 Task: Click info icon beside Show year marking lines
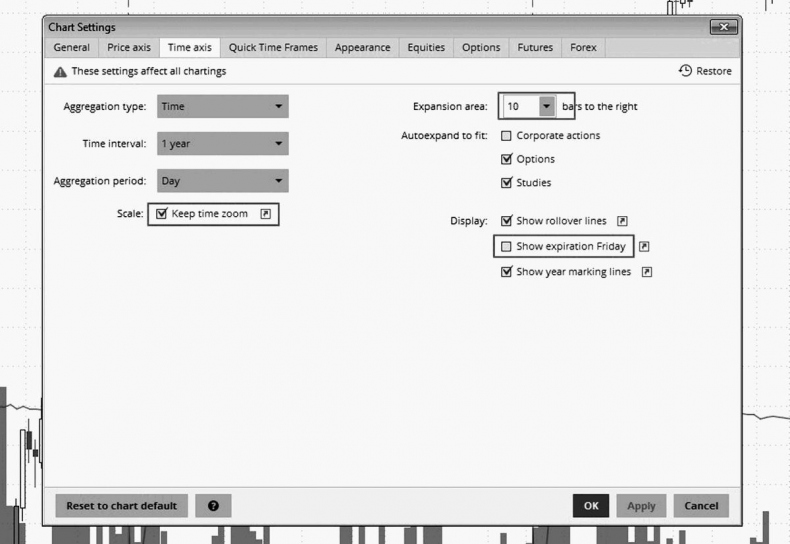point(647,272)
